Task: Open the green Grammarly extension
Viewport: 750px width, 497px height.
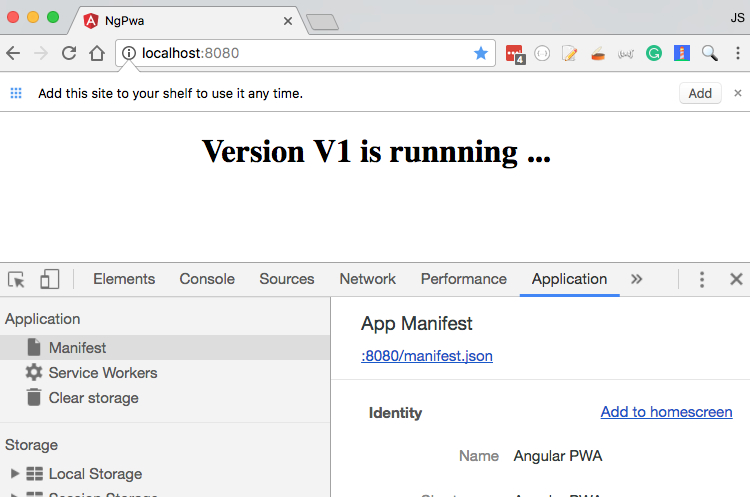Action: point(653,53)
